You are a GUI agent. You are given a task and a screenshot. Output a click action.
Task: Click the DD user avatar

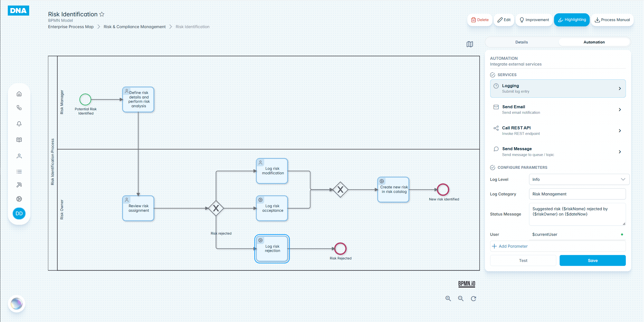[x=19, y=213]
